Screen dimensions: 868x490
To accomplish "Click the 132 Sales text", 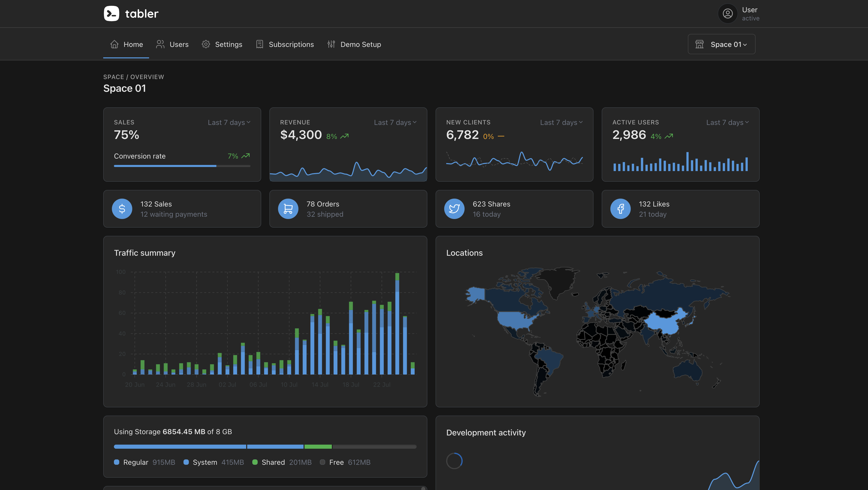I will (156, 204).
